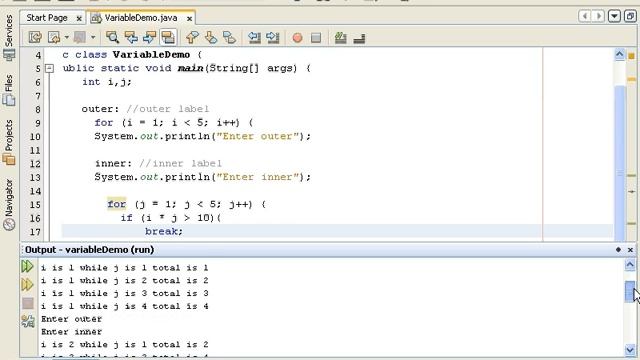The image size is (640, 360).
Task: Click the highlighted for keyword on line 15
Action: (117, 204)
